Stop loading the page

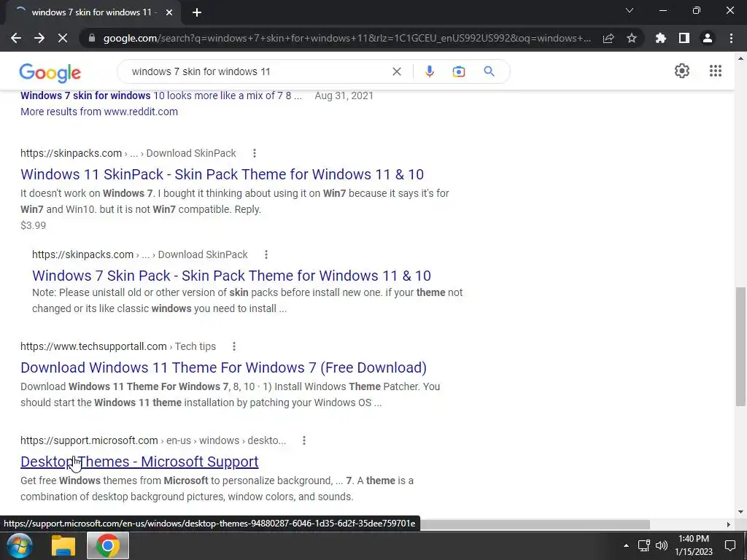tap(63, 38)
